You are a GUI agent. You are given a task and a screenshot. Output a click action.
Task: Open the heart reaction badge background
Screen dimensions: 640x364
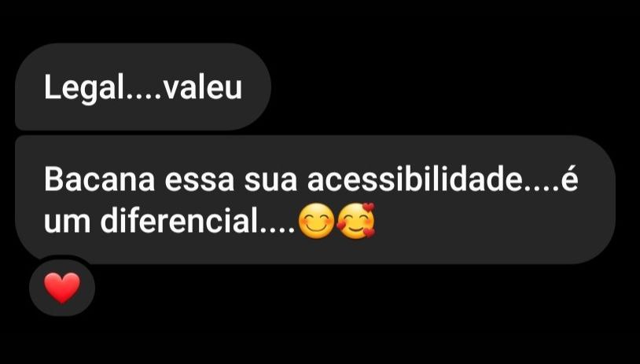tap(62, 287)
